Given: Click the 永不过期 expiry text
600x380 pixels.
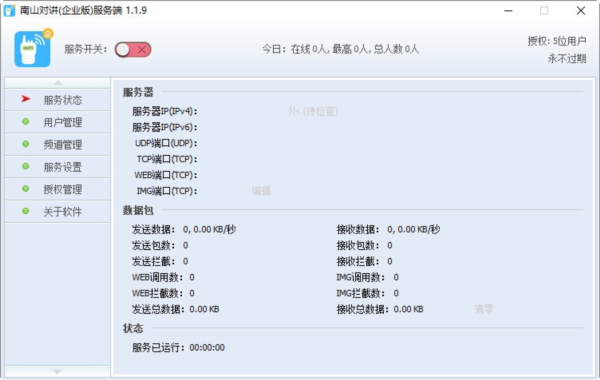Looking at the screenshot, I should pyautogui.click(x=567, y=59).
